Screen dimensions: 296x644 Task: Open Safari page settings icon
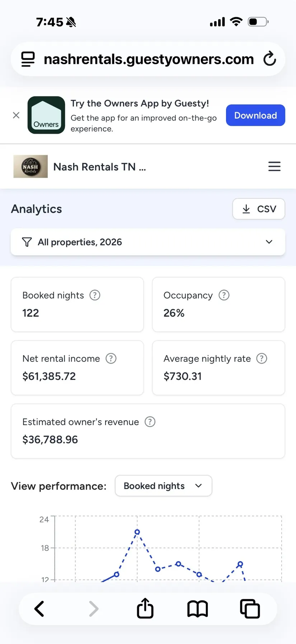(x=28, y=59)
